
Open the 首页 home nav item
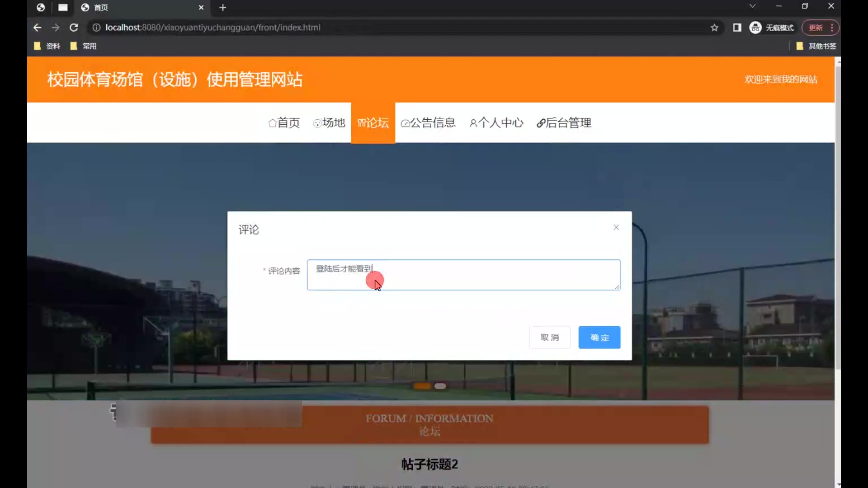[x=284, y=123]
